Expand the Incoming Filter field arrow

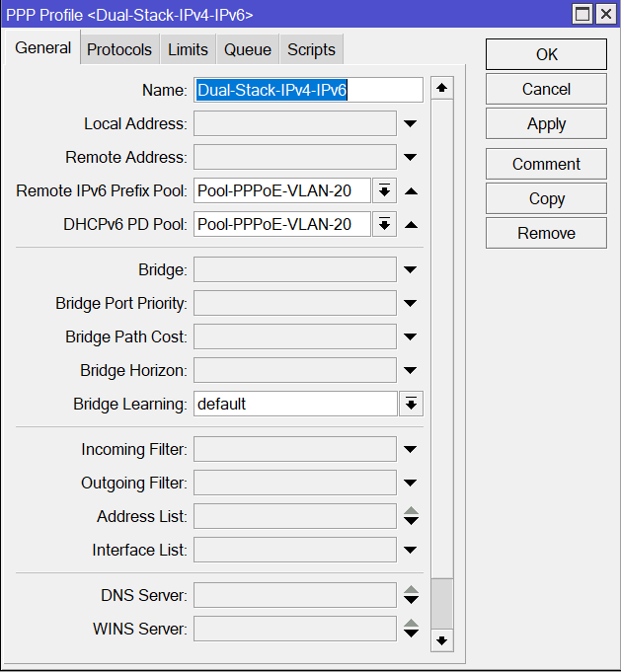pyautogui.click(x=411, y=450)
